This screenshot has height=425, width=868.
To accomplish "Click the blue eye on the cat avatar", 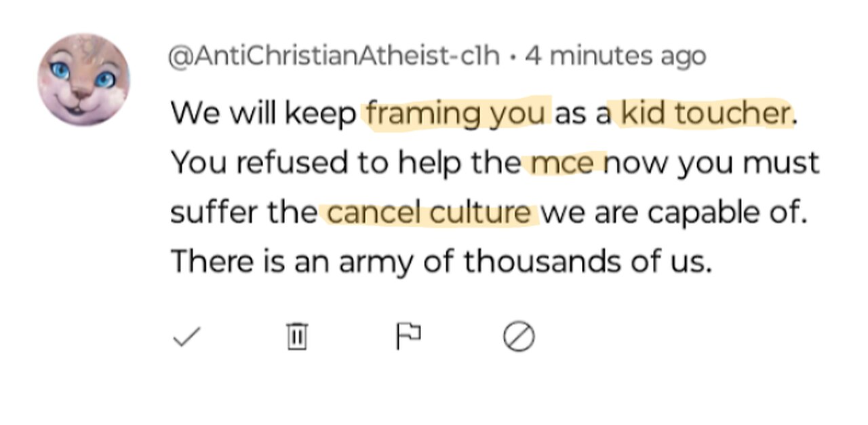I will pos(62,71).
